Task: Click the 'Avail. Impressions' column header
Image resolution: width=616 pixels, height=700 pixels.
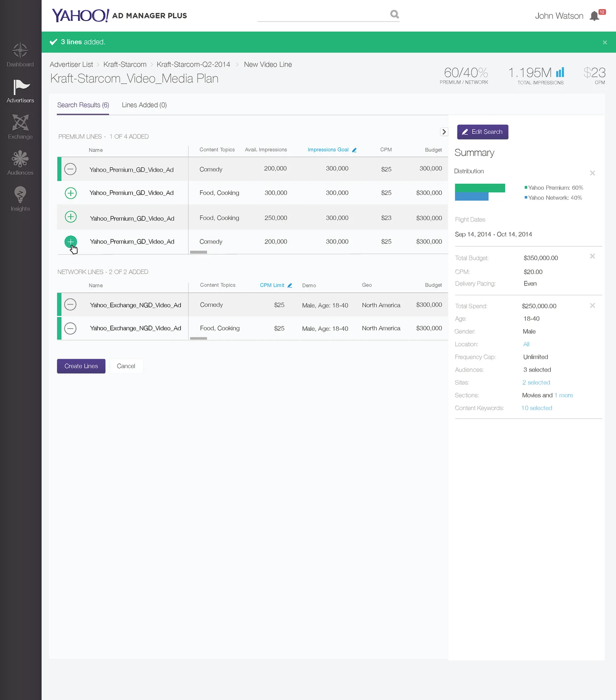Action: (x=266, y=149)
